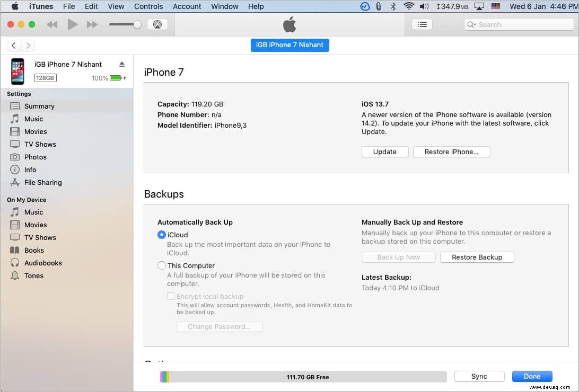The image size is (579, 392).
Task: Open the Apple menu
Action: [15, 6]
